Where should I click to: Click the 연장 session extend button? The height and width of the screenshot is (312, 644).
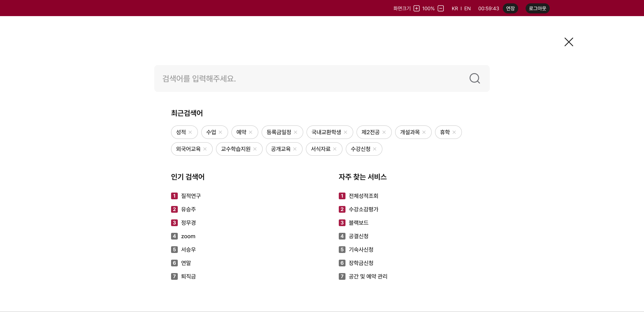[510, 8]
